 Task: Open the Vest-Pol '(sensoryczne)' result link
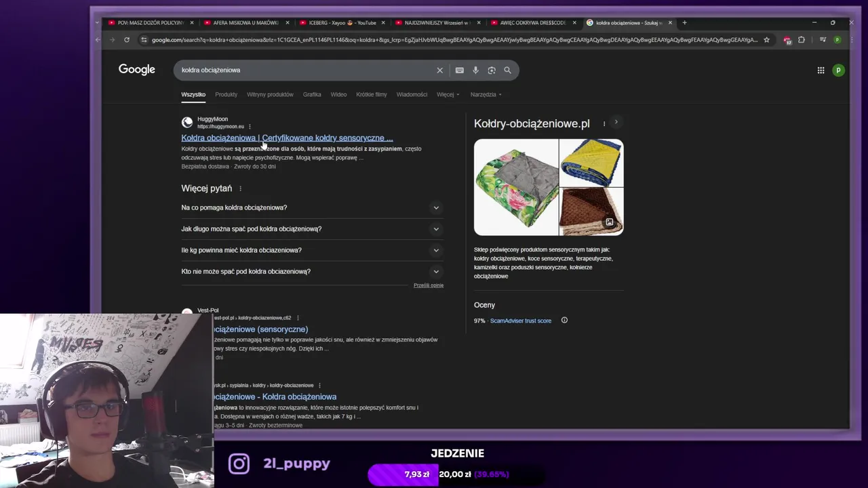pyautogui.click(x=261, y=329)
